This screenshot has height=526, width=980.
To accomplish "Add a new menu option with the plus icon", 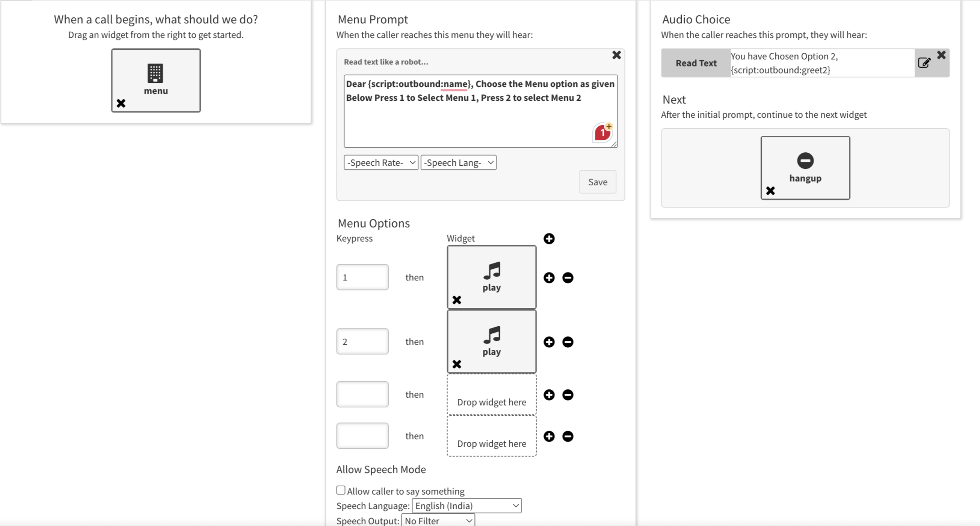I will [x=550, y=238].
